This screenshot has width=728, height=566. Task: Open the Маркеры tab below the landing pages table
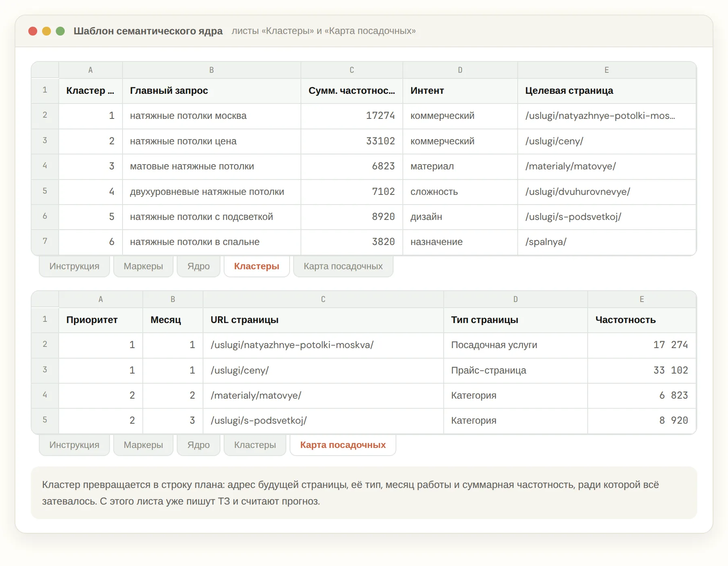pos(143,445)
